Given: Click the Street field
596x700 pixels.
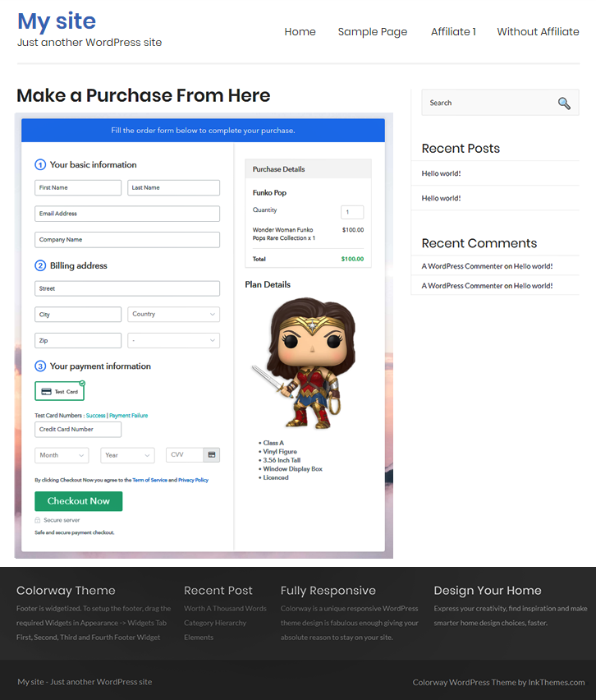Looking at the screenshot, I should 127,288.
